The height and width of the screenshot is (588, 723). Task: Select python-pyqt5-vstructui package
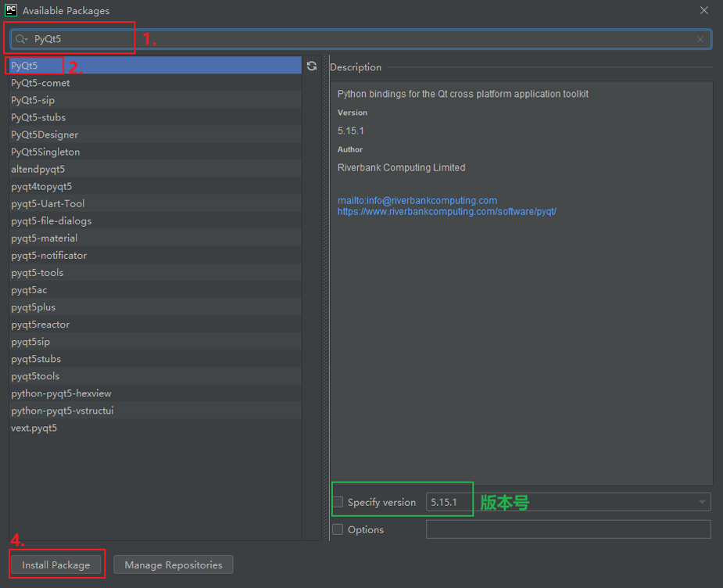(x=156, y=411)
